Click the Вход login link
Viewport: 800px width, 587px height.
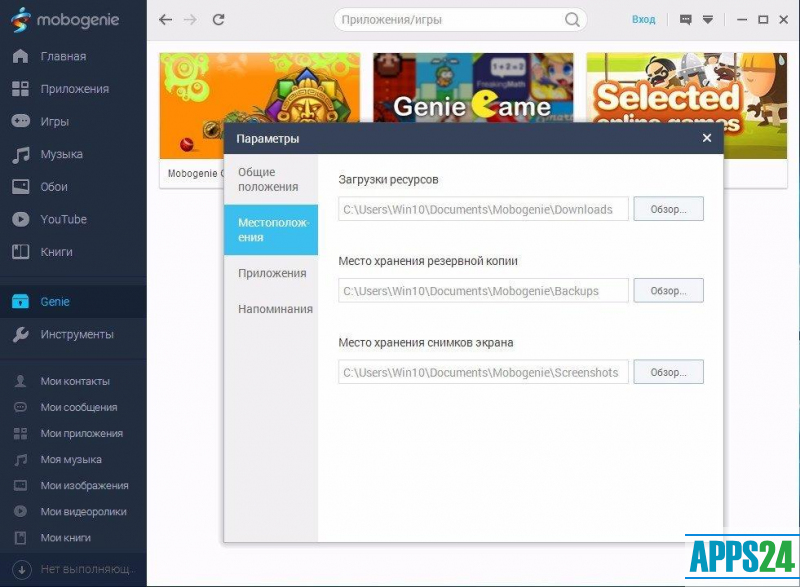643,20
